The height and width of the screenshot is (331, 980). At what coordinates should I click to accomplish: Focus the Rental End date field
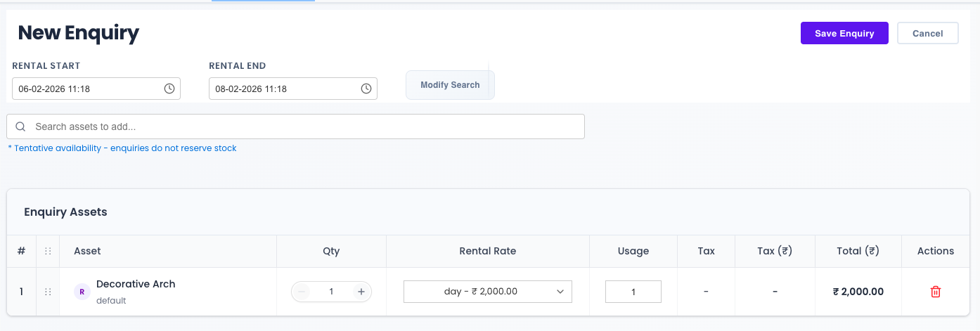pos(293,89)
